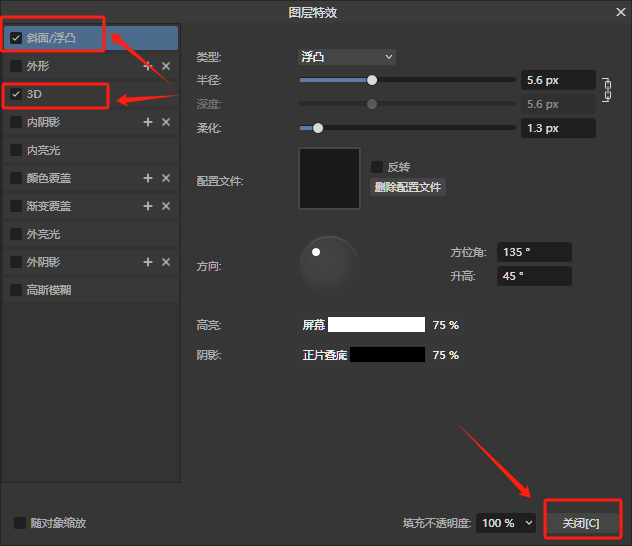Add another 内阴影 effect with plus icon

coord(148,122)
